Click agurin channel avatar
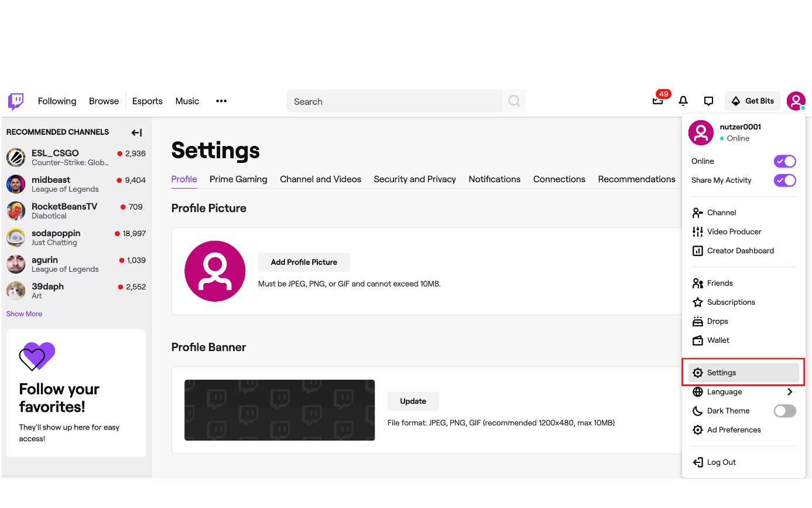This screenshot has width=812, height=508. point(16,264)
